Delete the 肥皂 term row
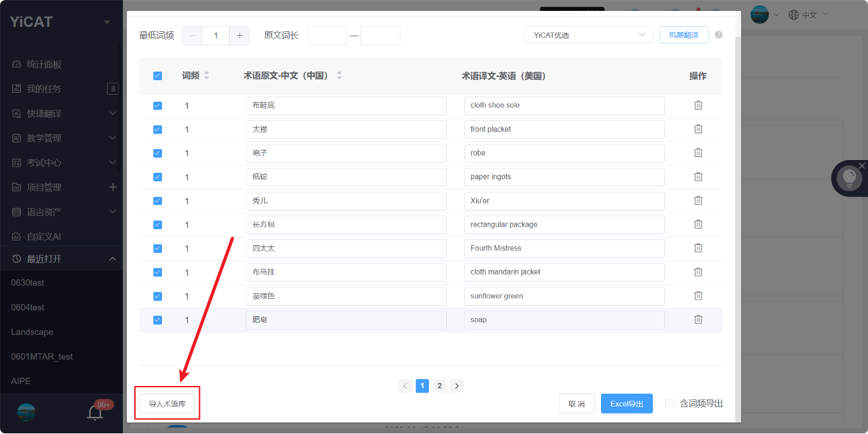Viewport: 868px width, 434px height. coord(698,319)
